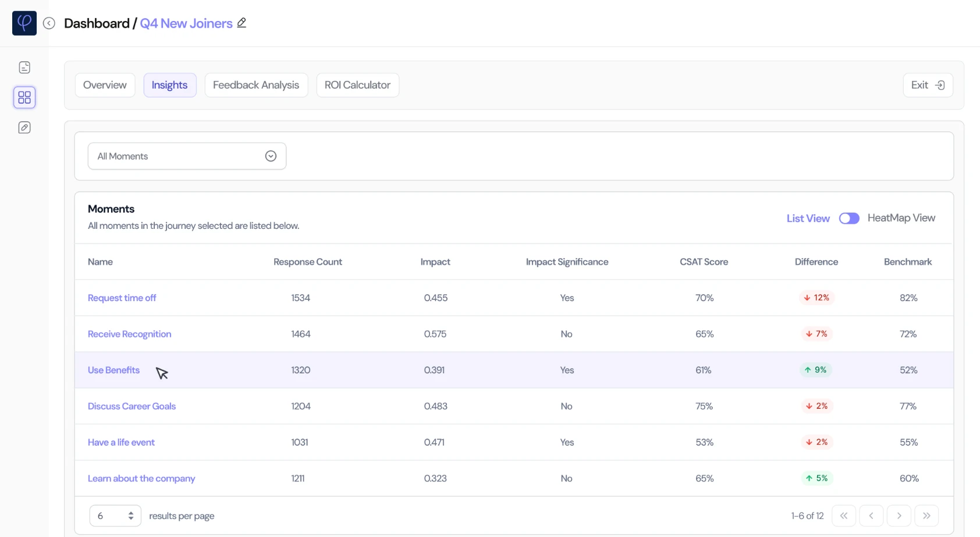This screenshot has width=980, height=537.
Task: Select the Insights tab
Action: [x=170, y=85]
